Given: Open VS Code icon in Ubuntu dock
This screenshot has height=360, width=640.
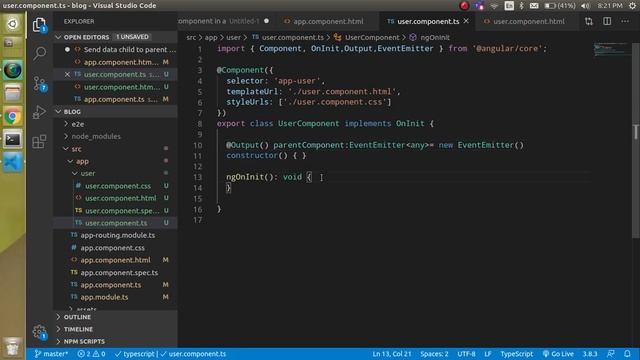Looking at the screenshot, I should (13, 163).
